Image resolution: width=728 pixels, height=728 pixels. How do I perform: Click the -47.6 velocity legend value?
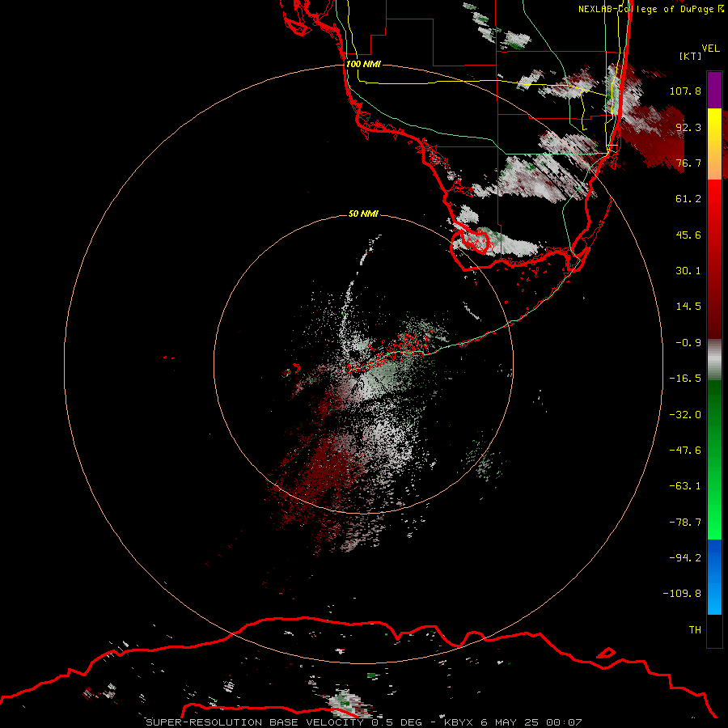pos(685,451)
